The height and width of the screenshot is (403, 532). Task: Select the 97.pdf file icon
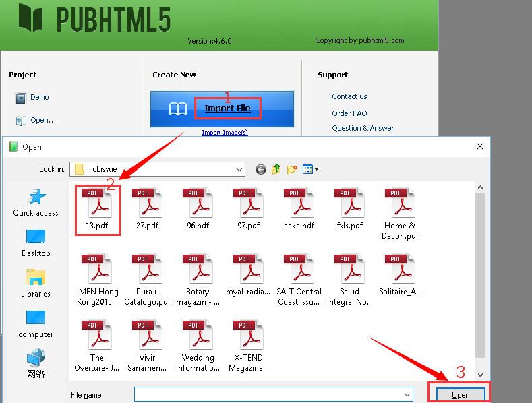click(x=248, y=203)
